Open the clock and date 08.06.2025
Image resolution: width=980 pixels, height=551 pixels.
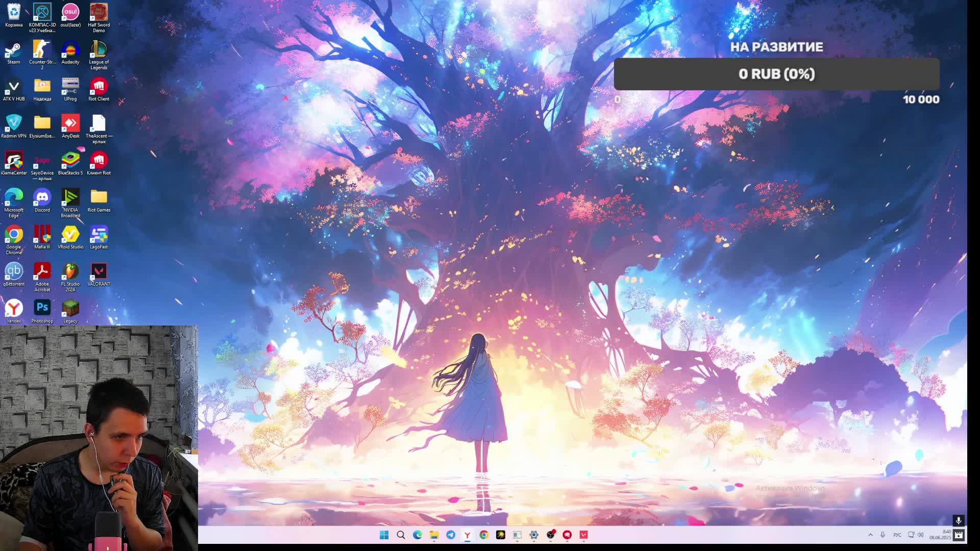[940, 535]
